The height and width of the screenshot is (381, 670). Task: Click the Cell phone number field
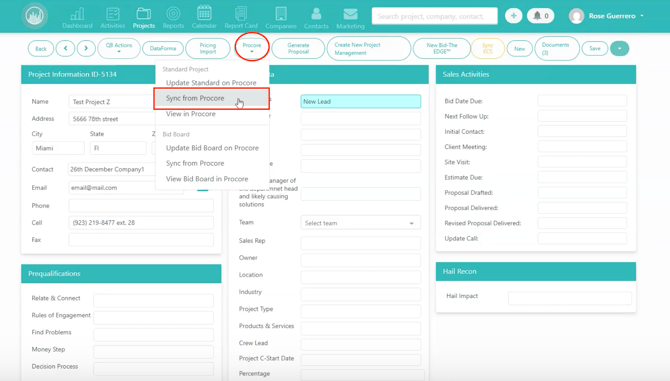tap(141, 223)
